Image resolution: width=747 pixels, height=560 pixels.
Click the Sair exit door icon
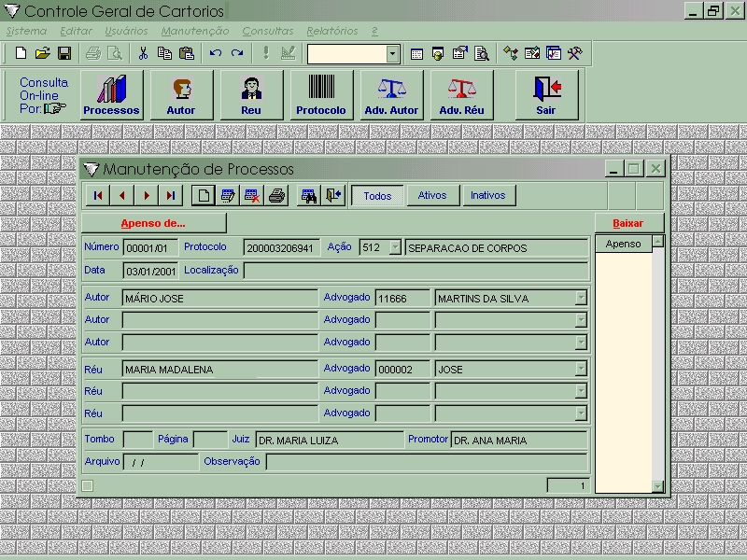pos(546,95)
